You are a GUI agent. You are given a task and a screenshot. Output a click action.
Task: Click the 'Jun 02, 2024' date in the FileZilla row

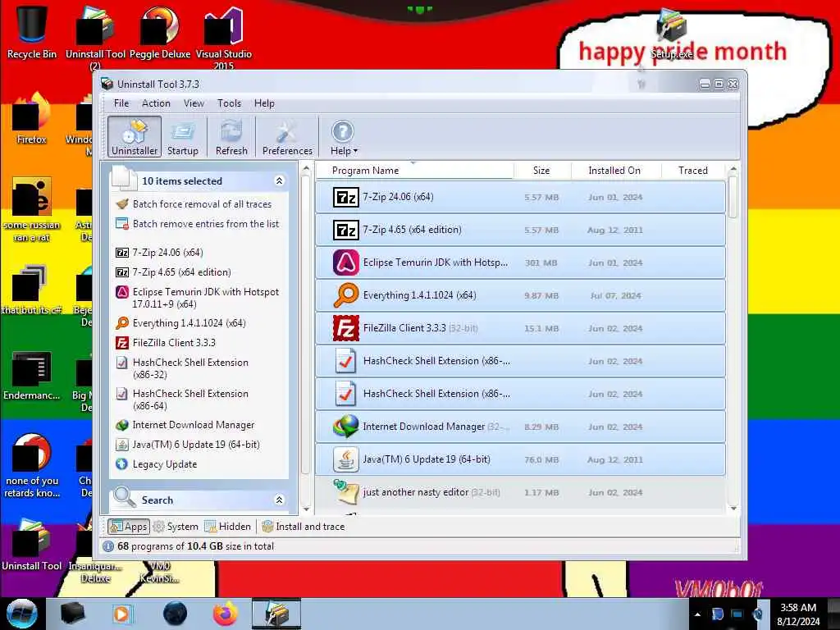[x=615, y=328]
